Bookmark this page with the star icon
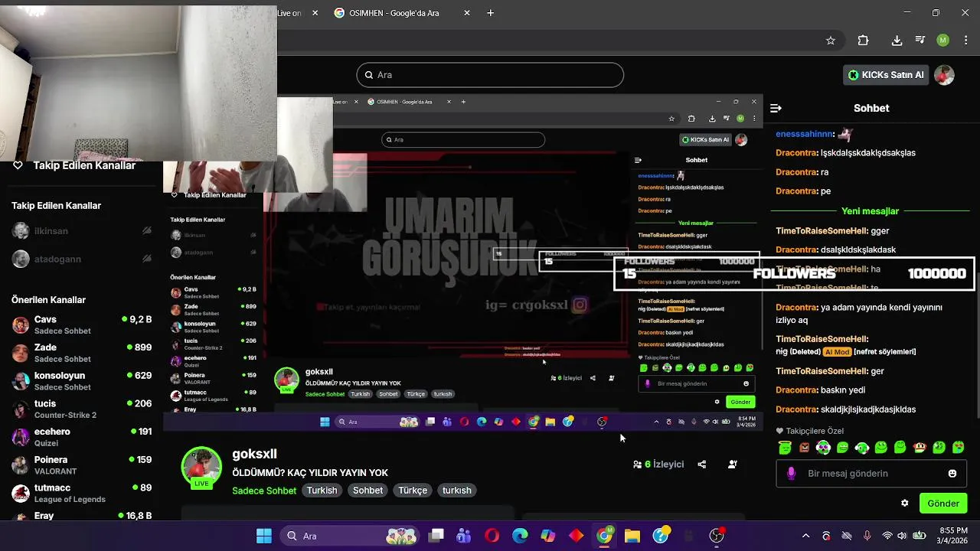The image size is (980, 551). click(x=831, y=41)
